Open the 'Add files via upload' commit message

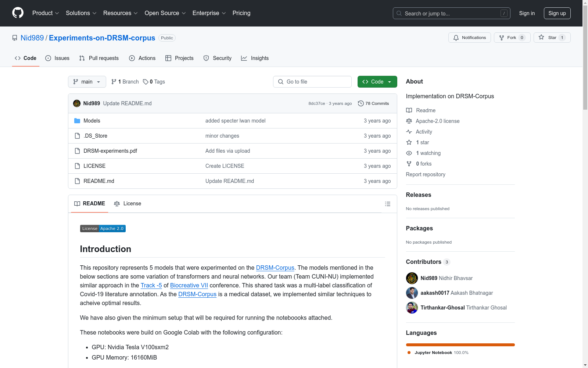point(227,151)
